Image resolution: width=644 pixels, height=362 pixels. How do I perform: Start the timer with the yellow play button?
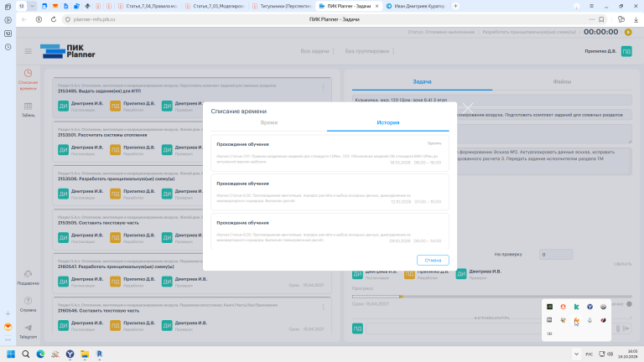pyautogui.click(x=628, y=32)
